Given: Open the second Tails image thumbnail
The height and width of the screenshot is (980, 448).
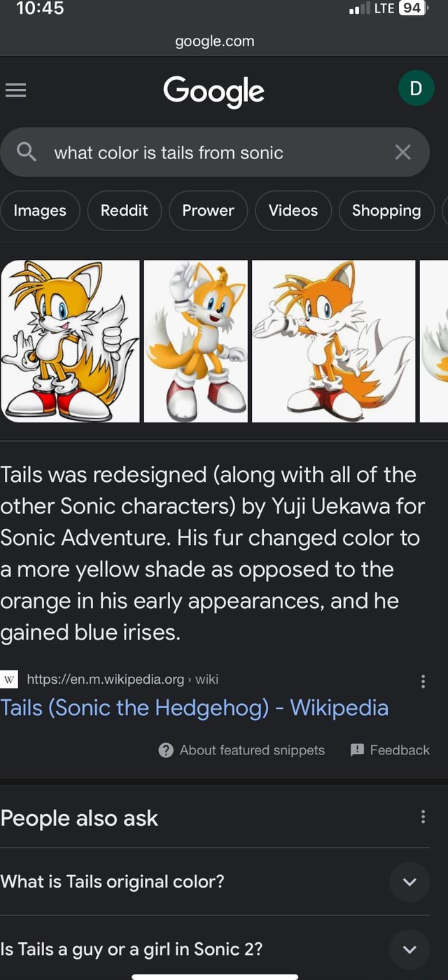Looking at the screenshot, I should (195, 341).
